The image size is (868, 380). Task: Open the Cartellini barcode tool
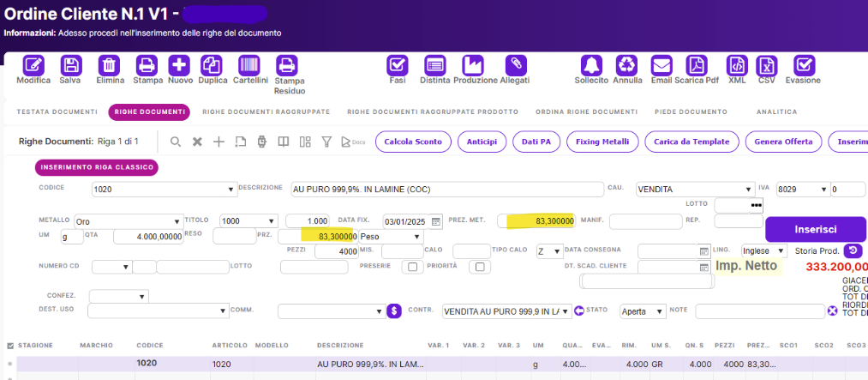tap(249, 65)
